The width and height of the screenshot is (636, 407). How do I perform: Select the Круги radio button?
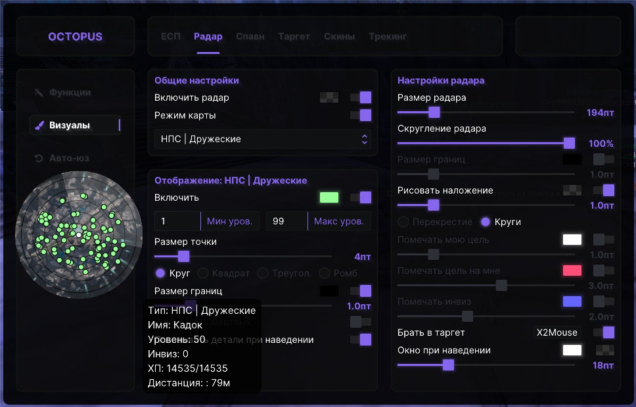click(x=485, y=222)
